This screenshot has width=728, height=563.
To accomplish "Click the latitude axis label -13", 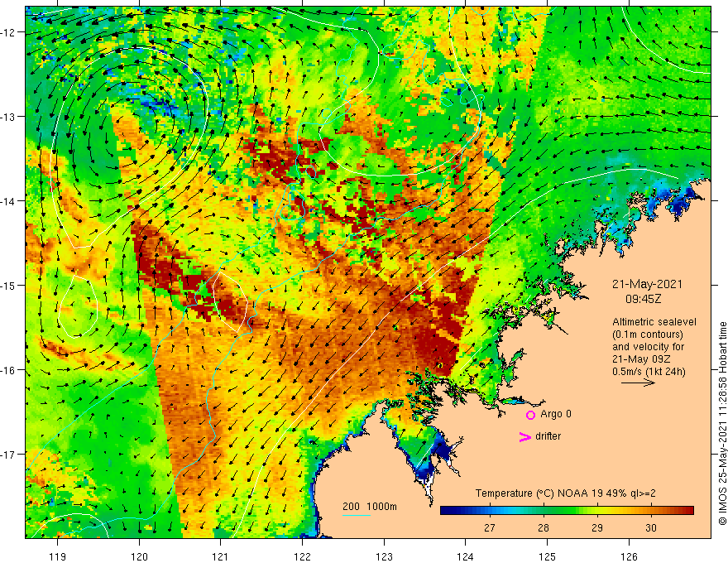I will click(8, 117).
